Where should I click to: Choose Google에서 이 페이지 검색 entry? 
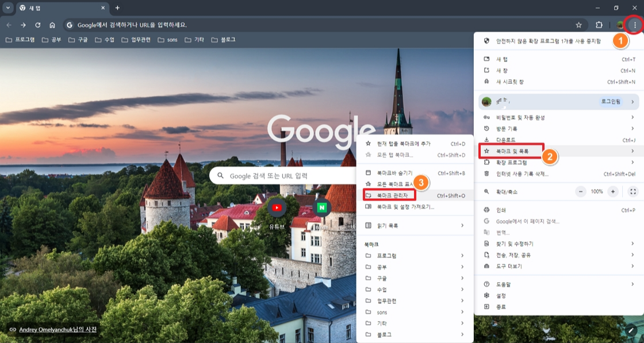point(559,221)
